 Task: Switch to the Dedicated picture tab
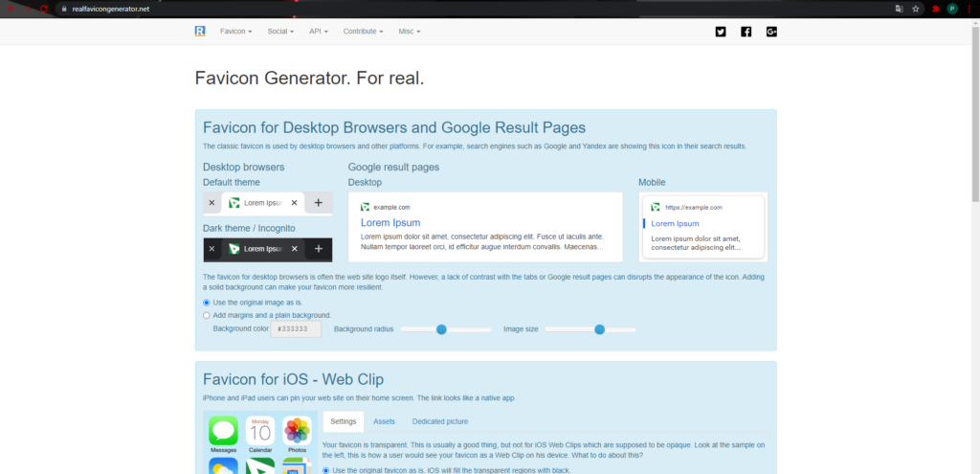point(440,421)
